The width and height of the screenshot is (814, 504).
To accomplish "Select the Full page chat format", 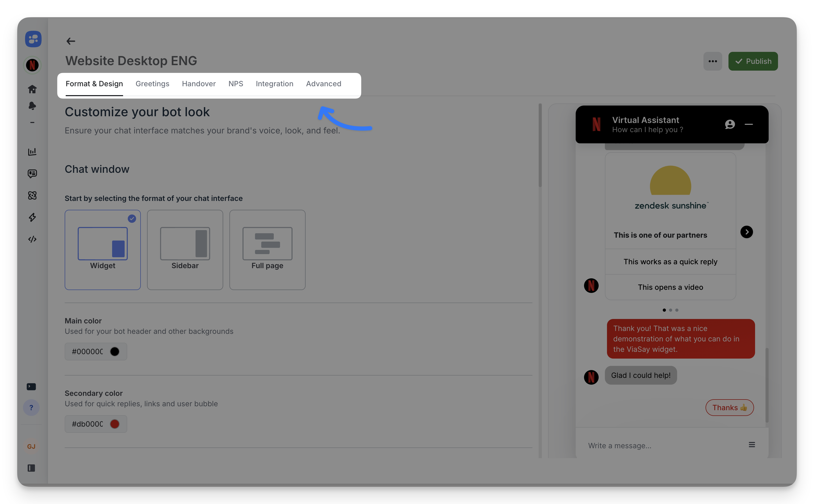I will coord(267,250).
